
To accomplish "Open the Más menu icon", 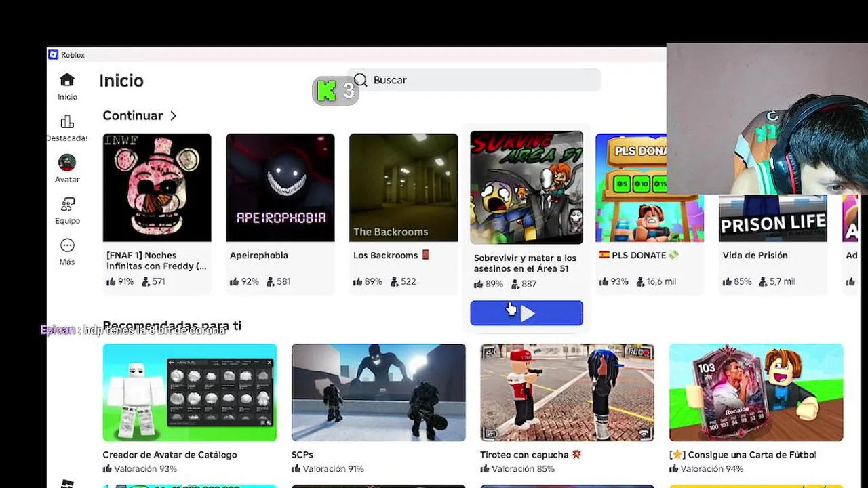I will 67,245.
